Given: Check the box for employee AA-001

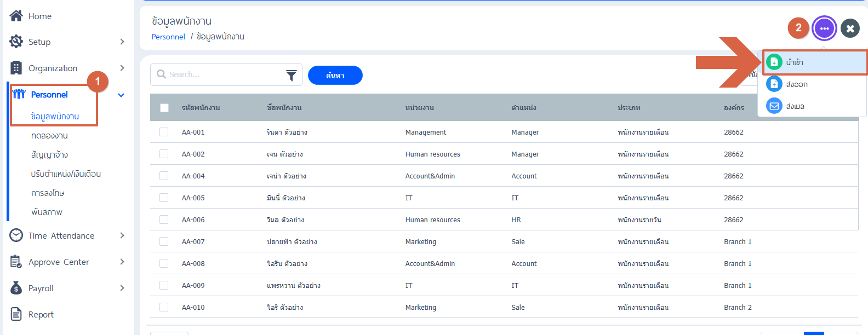Looking at the screenshot, I should [x=164, y=132].
